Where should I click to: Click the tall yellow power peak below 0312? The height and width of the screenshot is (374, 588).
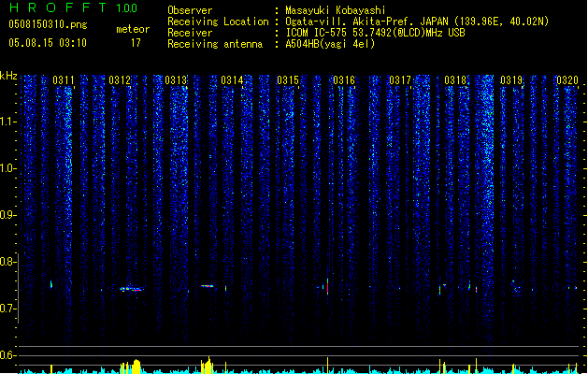click(x=136, y=367)
